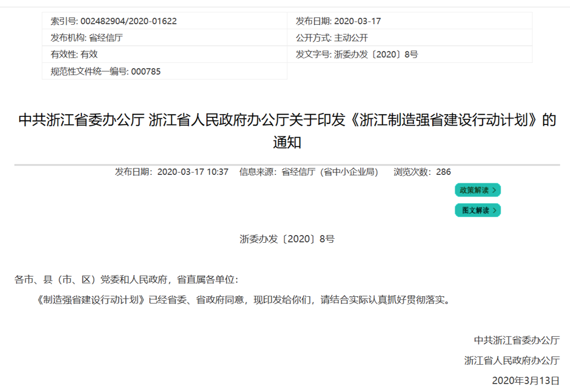570x392 pixels.
Task: Click the salutation line 各市、县（市、区）党委和人民政府
Action: [x=127, y=279]
